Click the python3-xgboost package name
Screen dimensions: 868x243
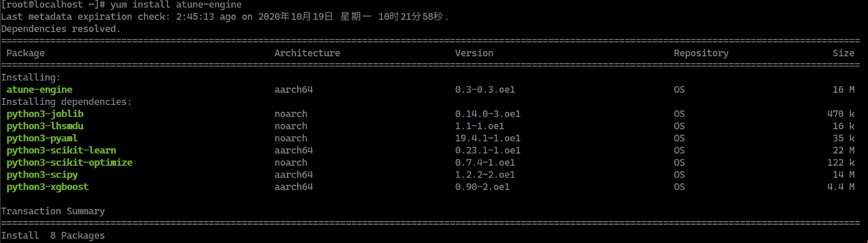tap(48, 187)
